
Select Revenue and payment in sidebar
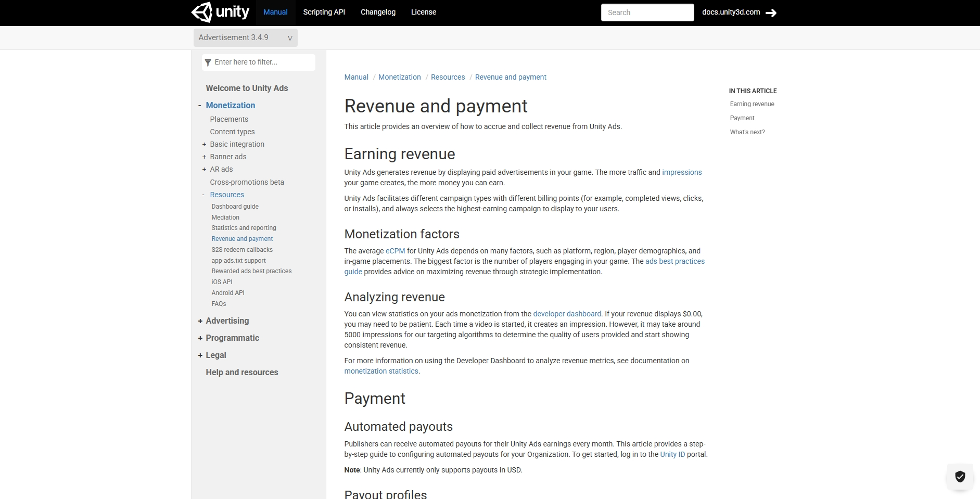coord(242,239)
